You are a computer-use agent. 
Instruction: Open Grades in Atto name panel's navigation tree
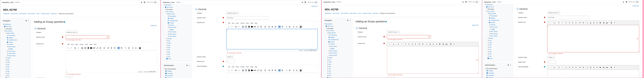(x=493, y=23)
